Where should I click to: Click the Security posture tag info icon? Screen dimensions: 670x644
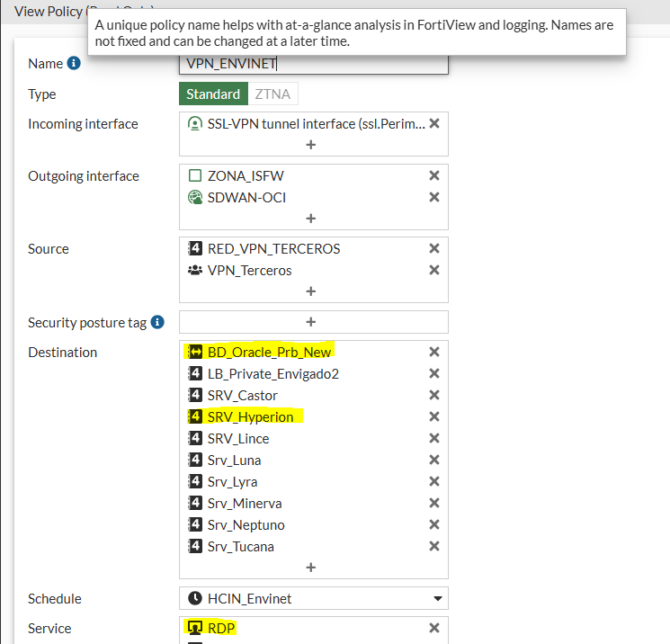point(157,322)
